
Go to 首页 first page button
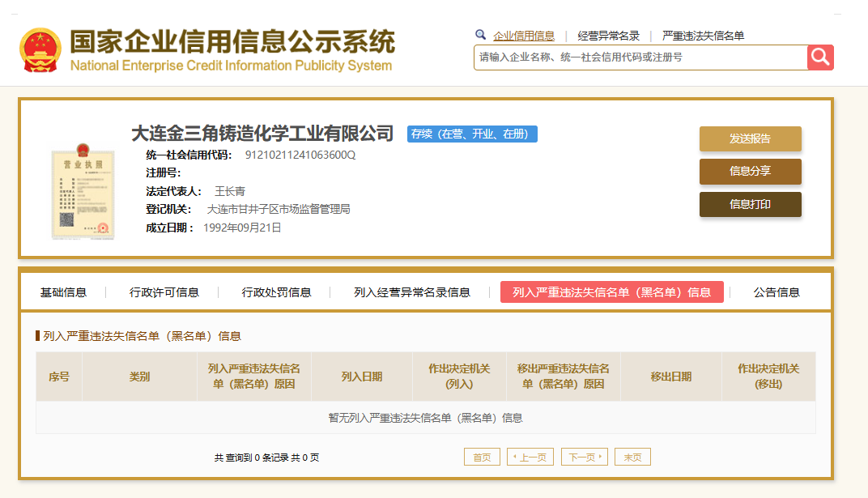coord(482,457)
